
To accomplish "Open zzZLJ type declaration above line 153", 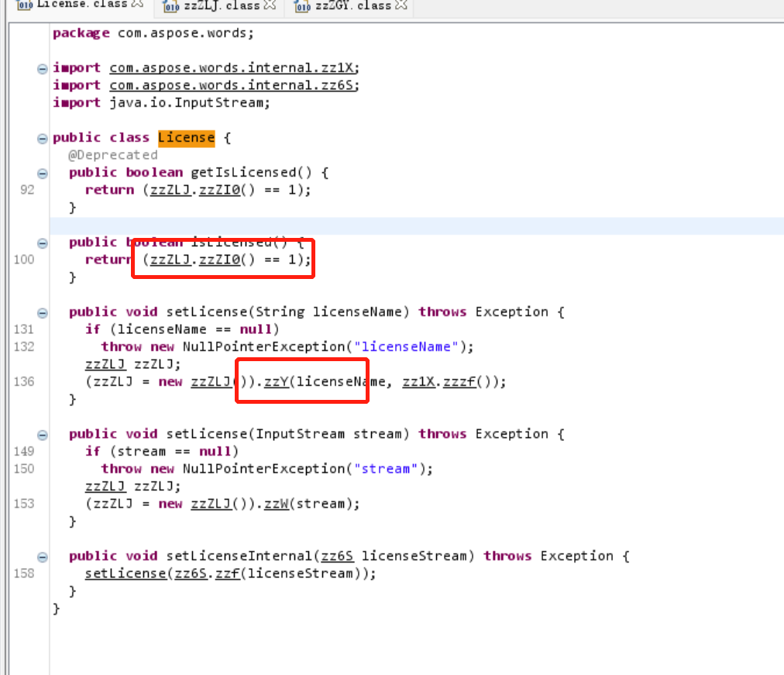I will 105,487.
